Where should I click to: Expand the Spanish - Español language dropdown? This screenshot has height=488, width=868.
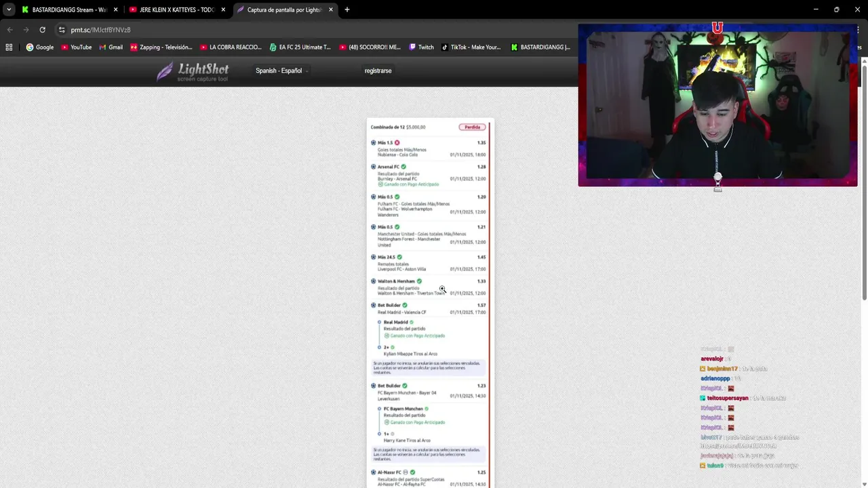pos(281,70)
